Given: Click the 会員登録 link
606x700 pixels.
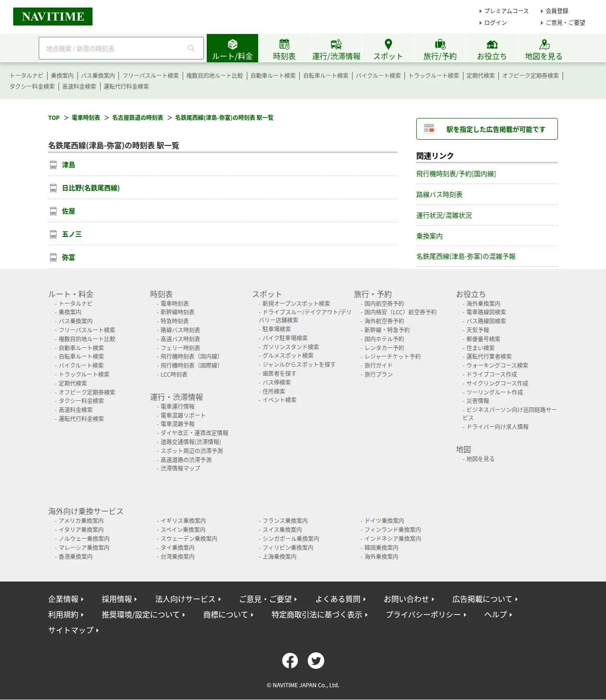Looking at the screenshot, I should pyautogui.click(x=557, y=11).
